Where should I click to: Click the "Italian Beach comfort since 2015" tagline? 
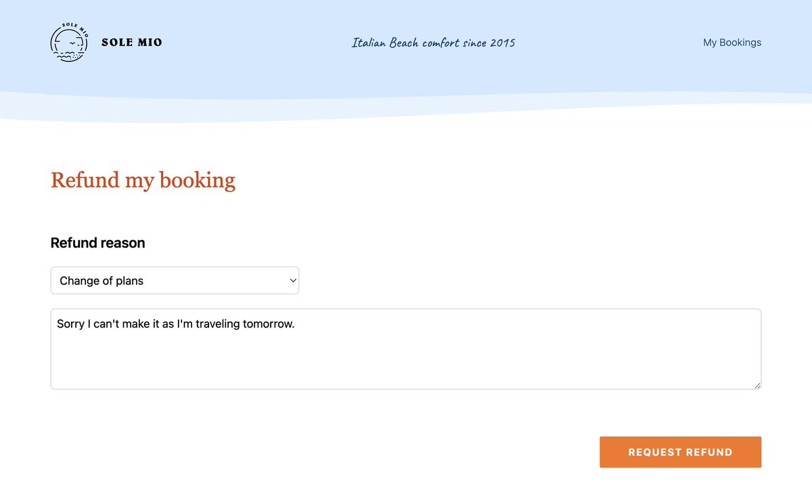[433, 43]
